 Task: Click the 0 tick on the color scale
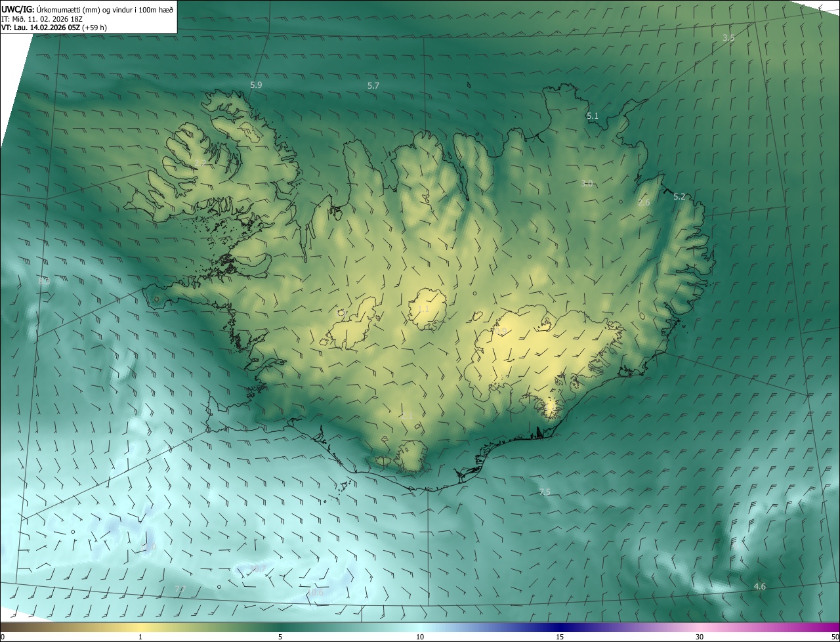pos(2,637)
